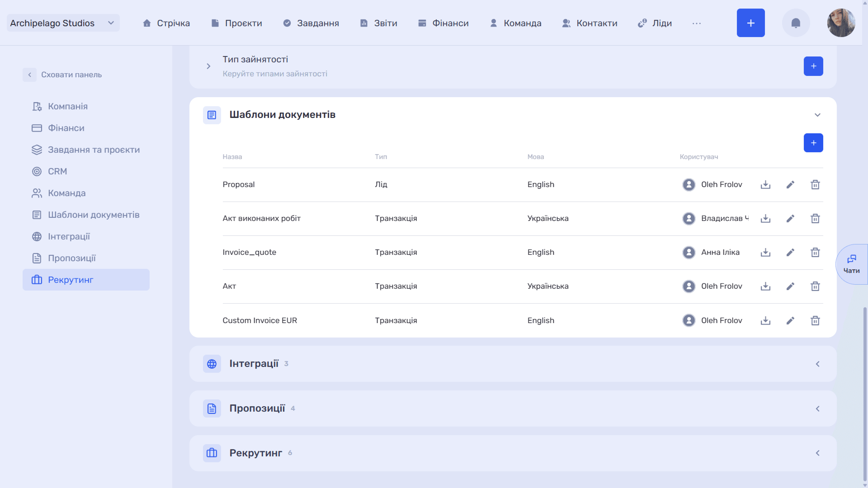Download the Proposal template
Image resolution: width=868 pixels, height=488 pixels.
click(765, 185)
